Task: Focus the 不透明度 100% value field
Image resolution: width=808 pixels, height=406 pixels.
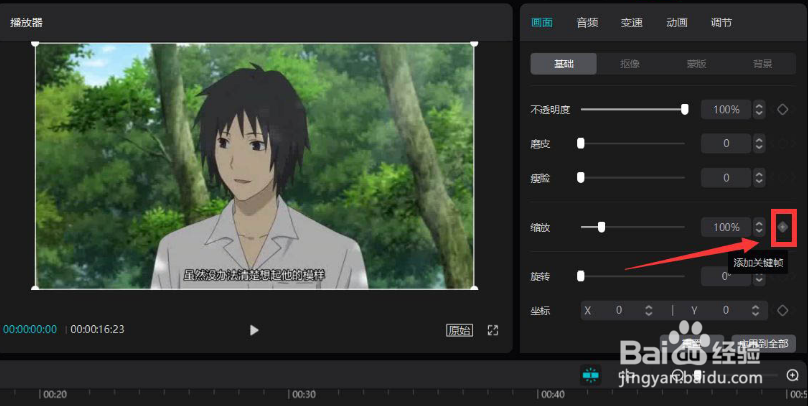Action: (x=726, y=109)
